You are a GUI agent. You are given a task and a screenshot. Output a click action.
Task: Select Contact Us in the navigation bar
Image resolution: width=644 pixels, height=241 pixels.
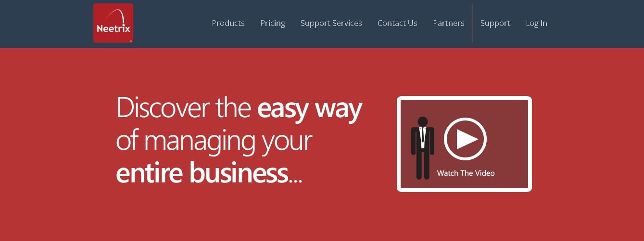tap(397, 23)
